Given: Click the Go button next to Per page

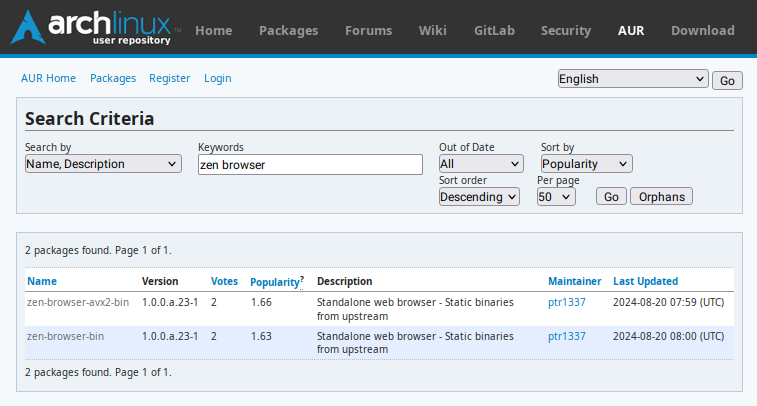Looking at the screenshot, I should (x=611, y=196).
